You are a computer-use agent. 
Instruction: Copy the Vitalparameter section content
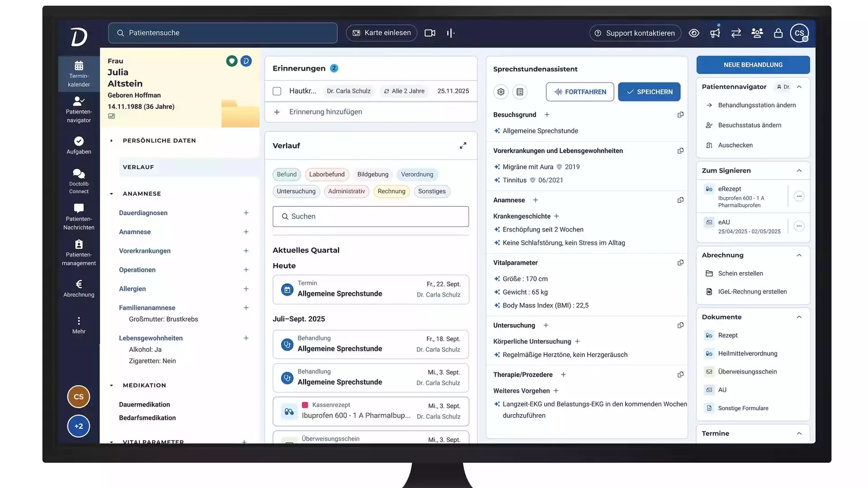[x=680, y=263]
